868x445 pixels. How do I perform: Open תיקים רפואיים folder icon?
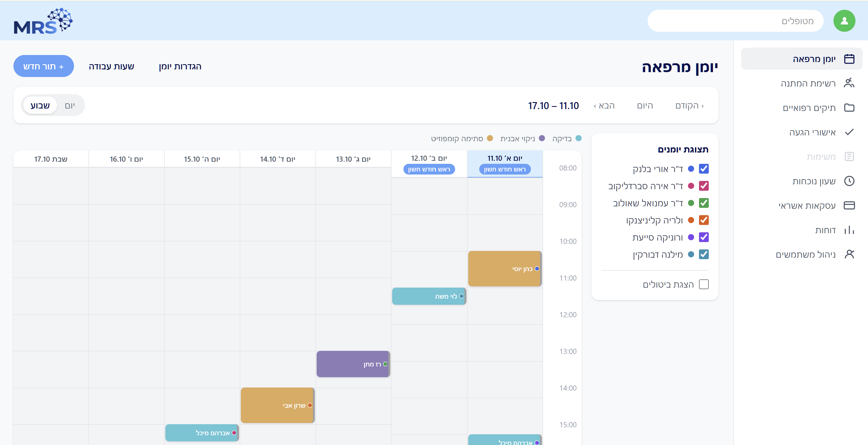[849, 108]
